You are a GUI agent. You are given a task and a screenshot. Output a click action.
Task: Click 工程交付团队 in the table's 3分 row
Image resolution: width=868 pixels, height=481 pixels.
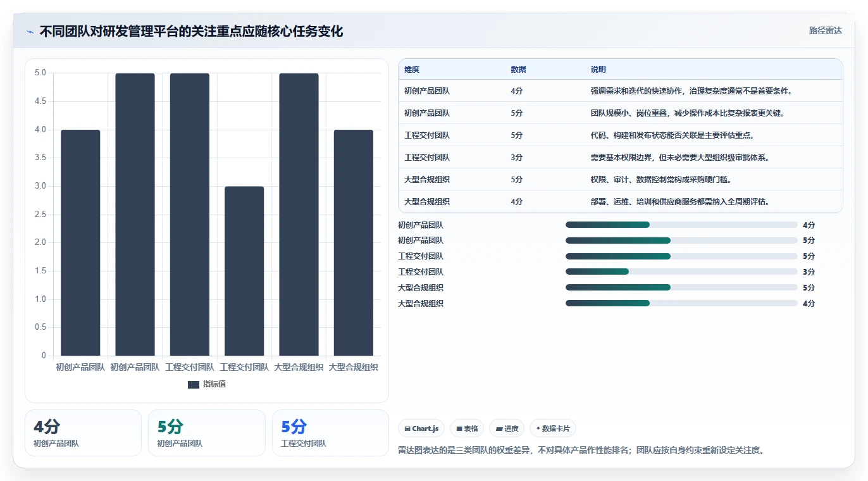point(427,158)
